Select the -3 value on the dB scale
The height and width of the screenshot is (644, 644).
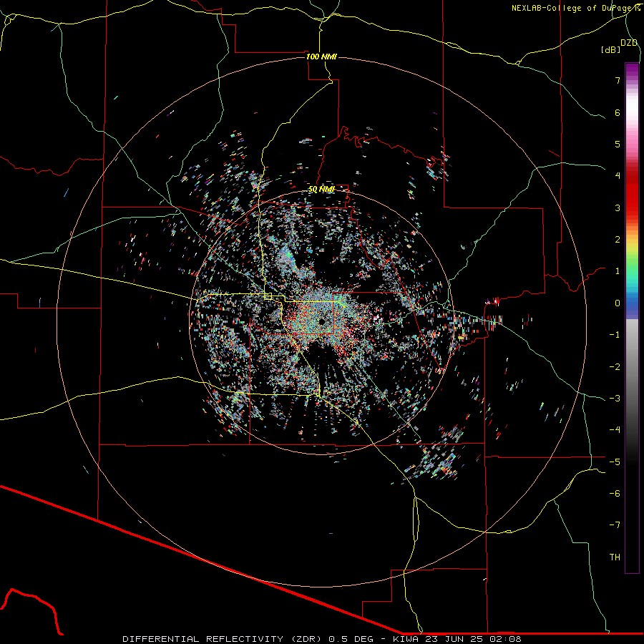click(615, 399)
